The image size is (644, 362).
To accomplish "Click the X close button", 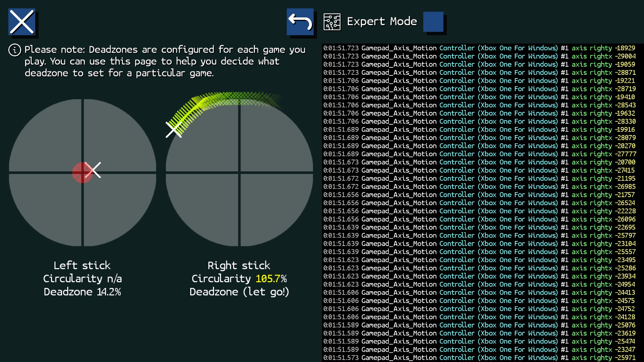I will 22,22.
